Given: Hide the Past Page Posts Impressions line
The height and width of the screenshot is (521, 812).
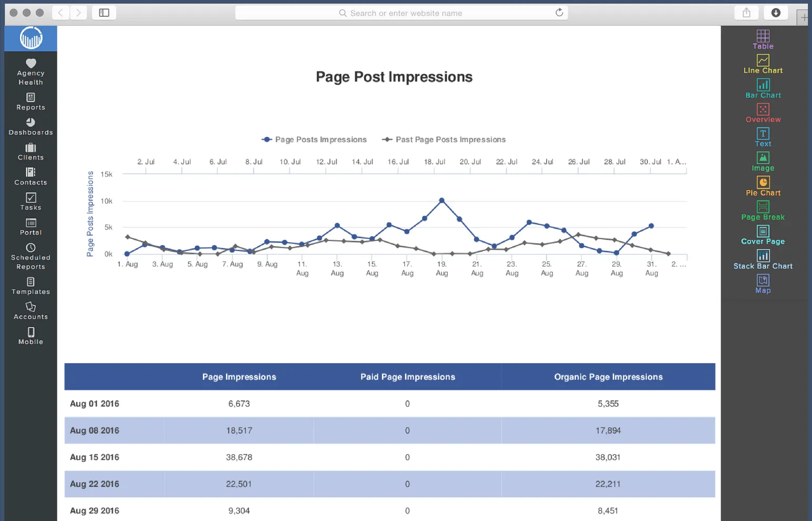Looking at the screenshot, I should coord(444,139).
